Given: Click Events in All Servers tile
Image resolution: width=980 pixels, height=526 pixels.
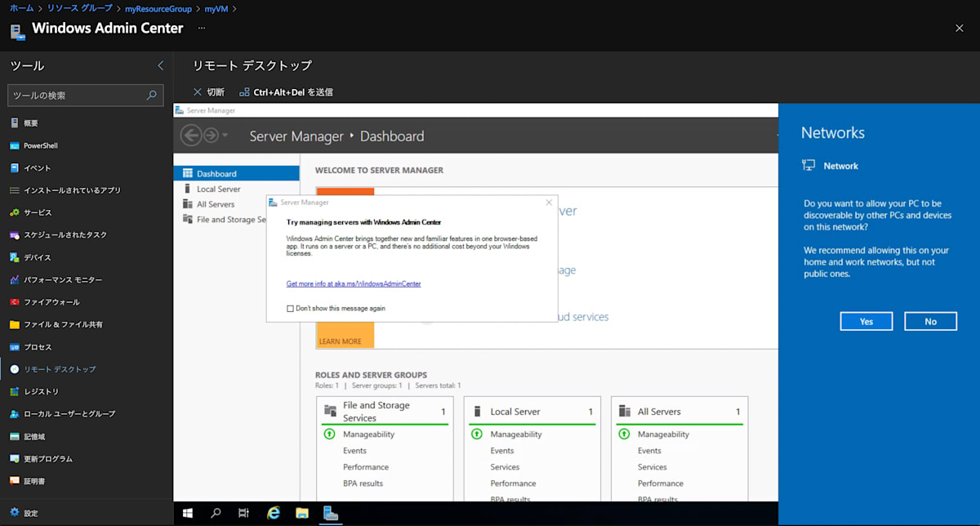Looking at the screenshot, I should [649, 451].
